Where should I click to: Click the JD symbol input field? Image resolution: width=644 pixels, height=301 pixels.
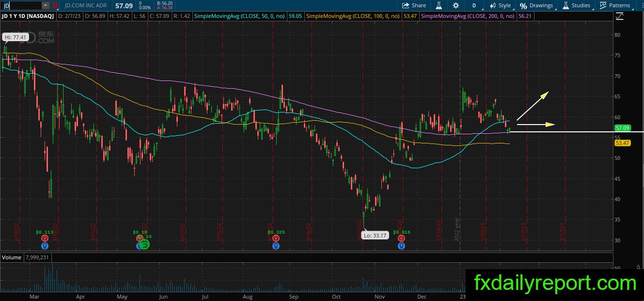click(21, 5)
